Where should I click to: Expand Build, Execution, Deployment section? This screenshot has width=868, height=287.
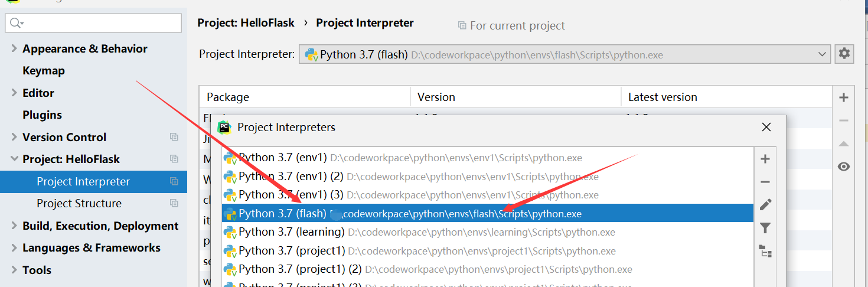pyautogui.click(x=14, y=226)
